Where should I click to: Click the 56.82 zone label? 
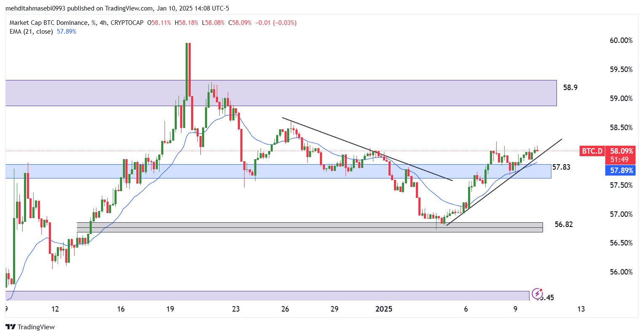564,224
